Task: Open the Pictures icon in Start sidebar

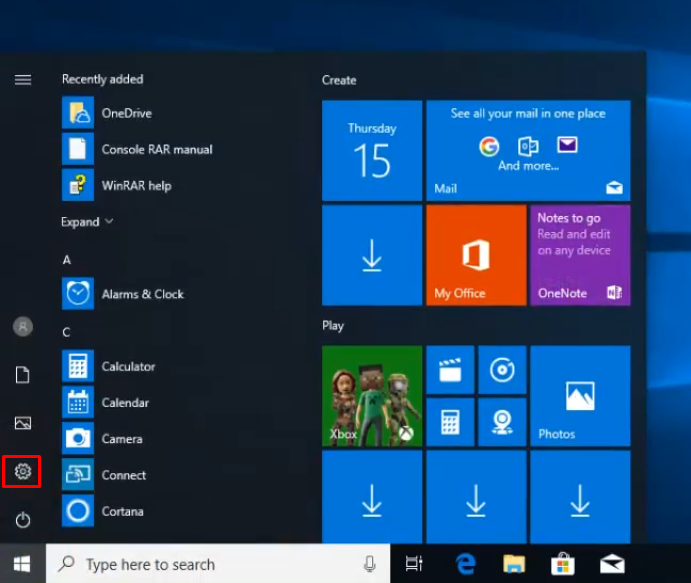Action: (23, 423)
